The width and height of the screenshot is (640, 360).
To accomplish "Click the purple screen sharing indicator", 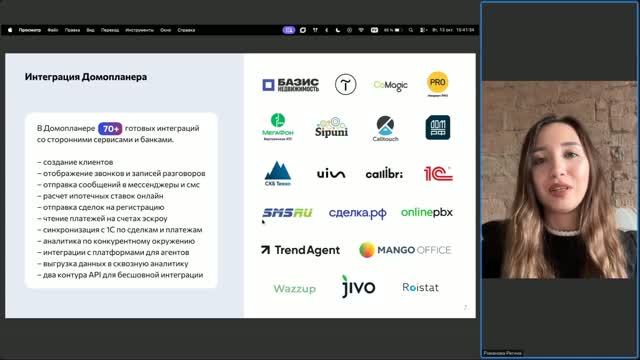I will [289, 30].
